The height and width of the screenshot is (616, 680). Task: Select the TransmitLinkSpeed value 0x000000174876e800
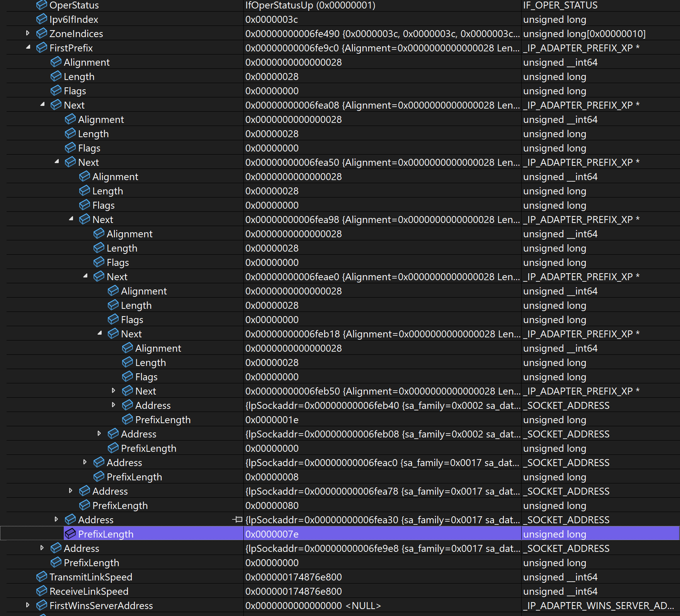click(x=294, y=577)
